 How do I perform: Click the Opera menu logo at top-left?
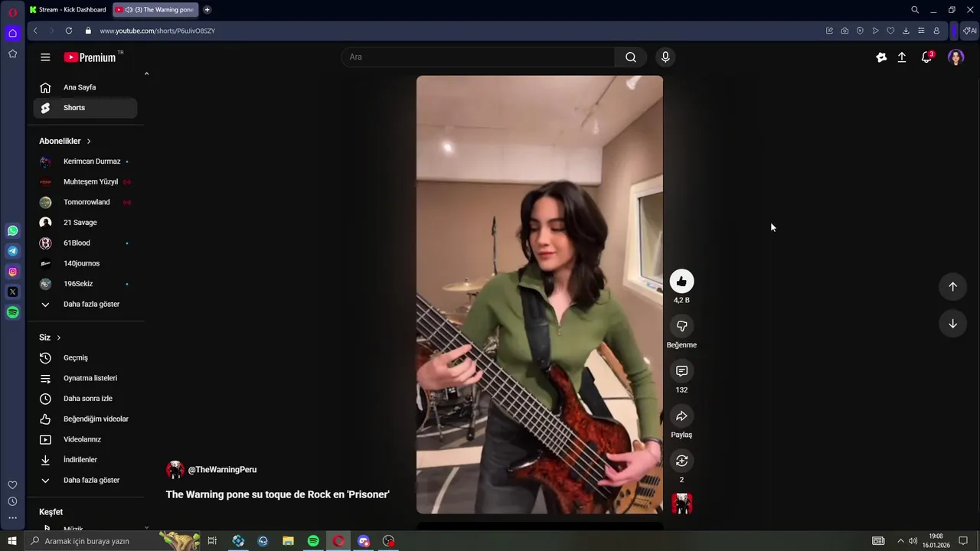[12, 12]
